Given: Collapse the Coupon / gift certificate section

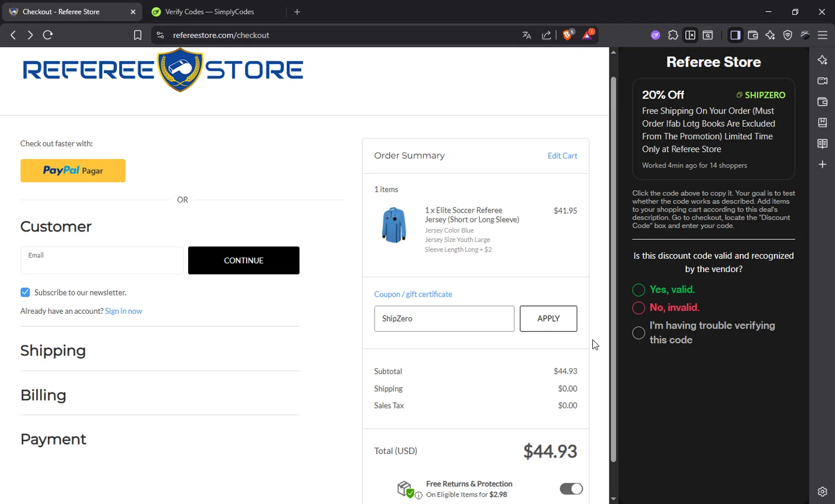Looking at the screenshot, I should pyautogui.click(x=413, y=294).
